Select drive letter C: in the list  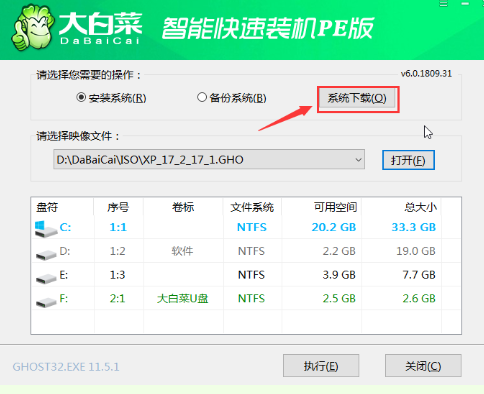(x=65, y=227)
